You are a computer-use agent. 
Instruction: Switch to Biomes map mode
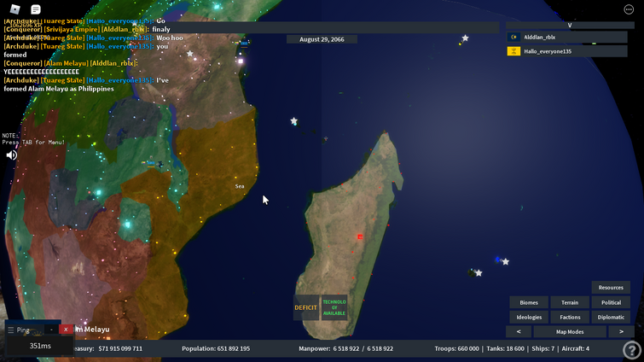click(529, 302)
